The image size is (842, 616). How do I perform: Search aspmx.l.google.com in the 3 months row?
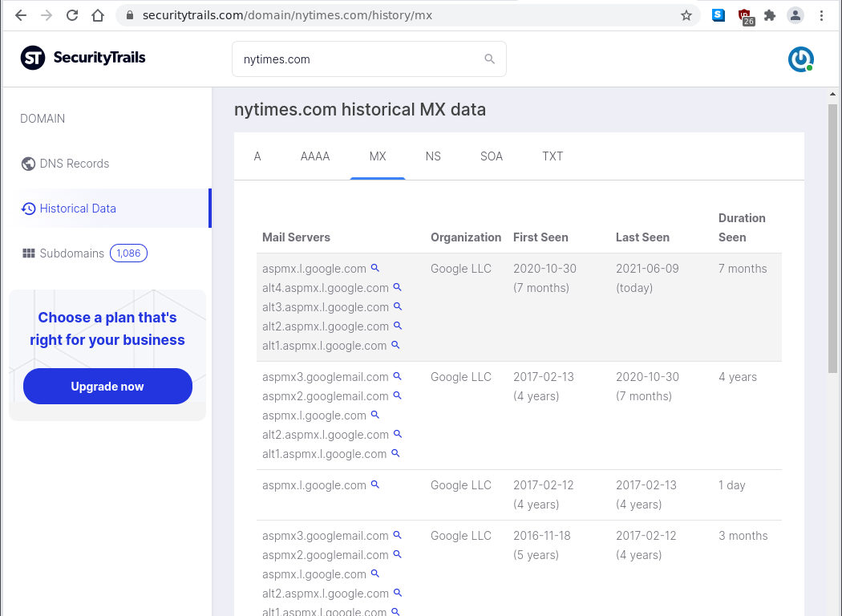pyautogui.click(x=375, y=574)
